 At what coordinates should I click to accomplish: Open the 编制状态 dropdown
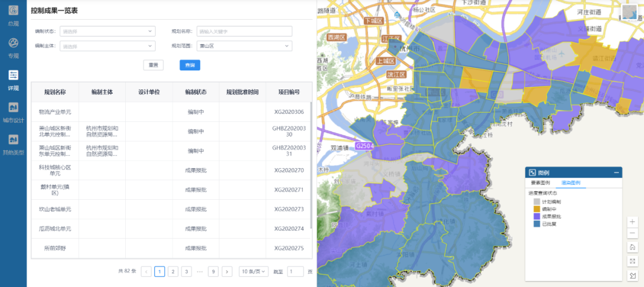[107, 31]
